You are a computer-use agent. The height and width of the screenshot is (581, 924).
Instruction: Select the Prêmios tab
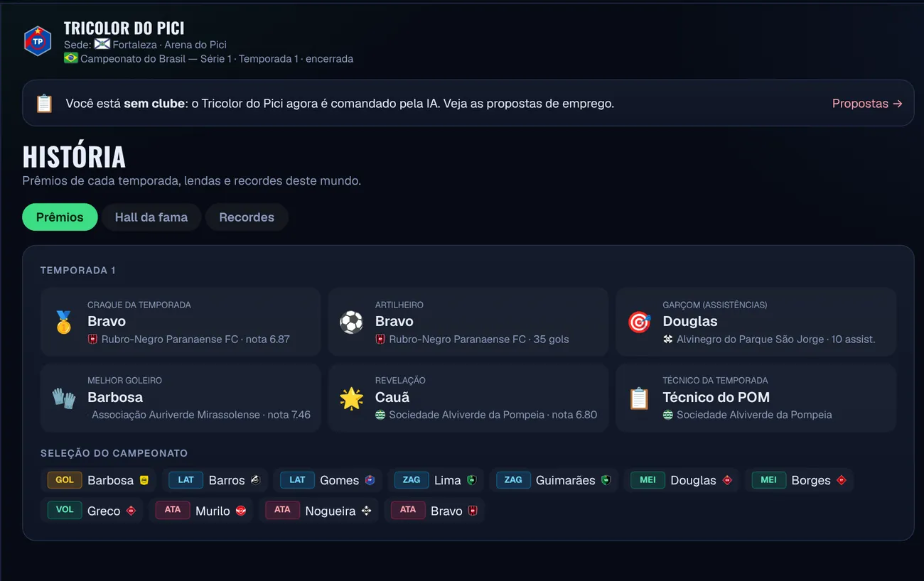click(x=60, y=217)
